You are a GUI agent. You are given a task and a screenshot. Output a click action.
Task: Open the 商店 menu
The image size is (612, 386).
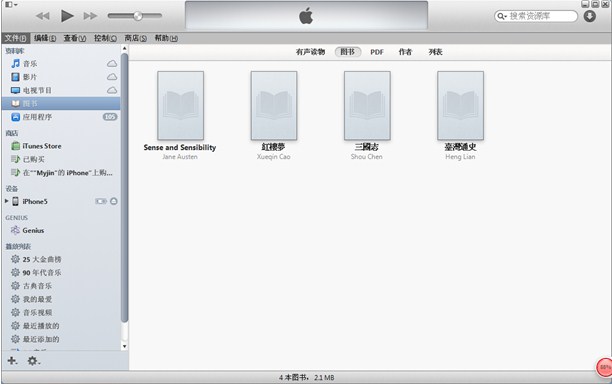click(135, 38)
